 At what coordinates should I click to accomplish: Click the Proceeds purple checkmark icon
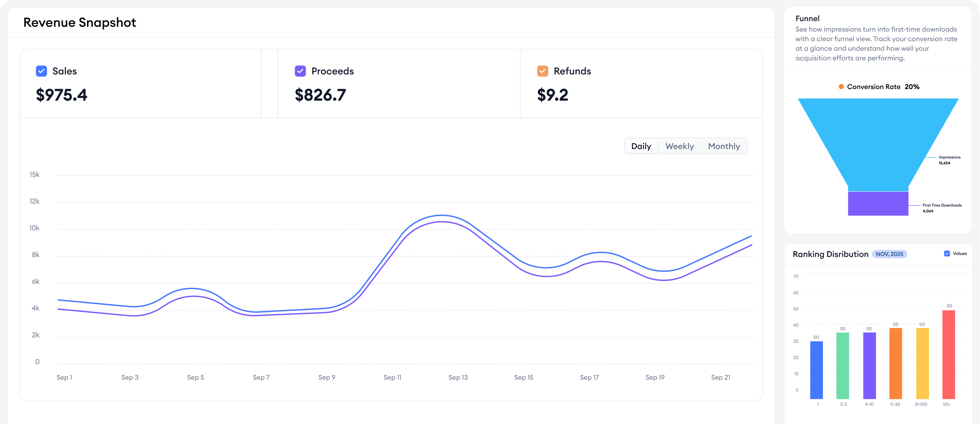tap(300, 71)
